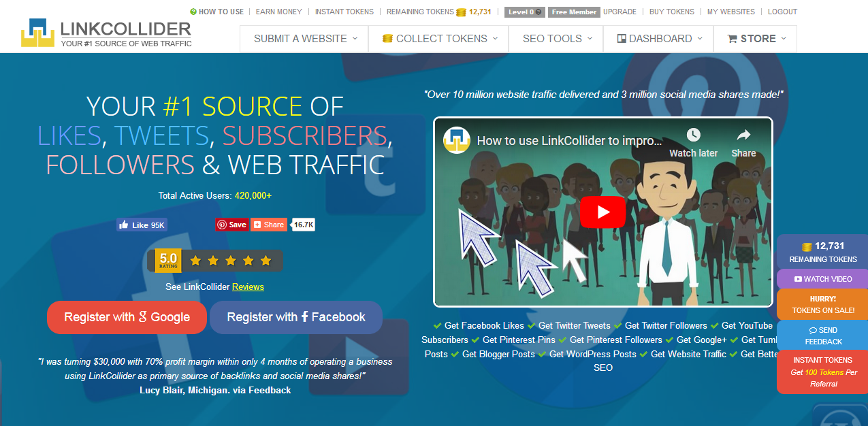Viewport: 868px width, 426px height.
Task: Open the Submit a Website menu
Action: coord(304,39)
